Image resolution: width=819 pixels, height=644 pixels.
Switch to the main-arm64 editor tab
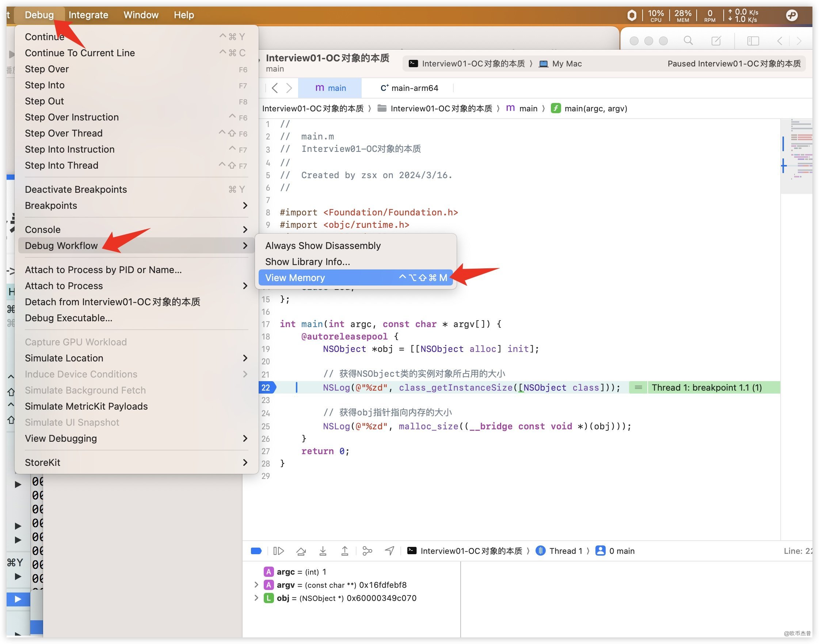click(409, 88)
